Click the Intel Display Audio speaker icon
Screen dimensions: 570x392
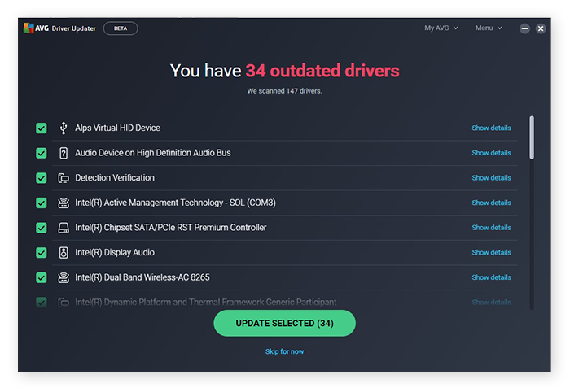point(64,253)
